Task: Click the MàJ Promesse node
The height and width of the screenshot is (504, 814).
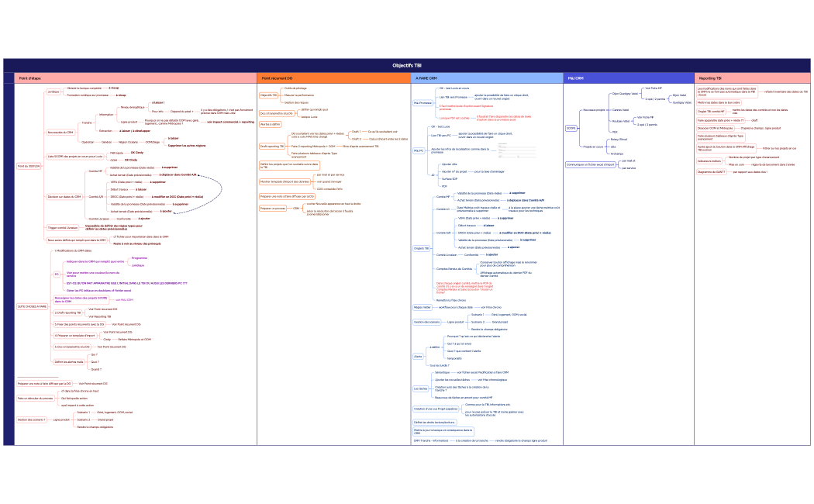Action: [x=423, y=102]
